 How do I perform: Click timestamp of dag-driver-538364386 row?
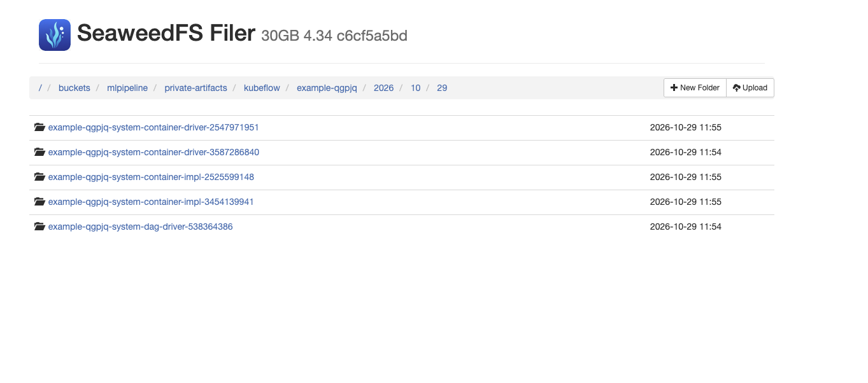click(x=685, y=226)
